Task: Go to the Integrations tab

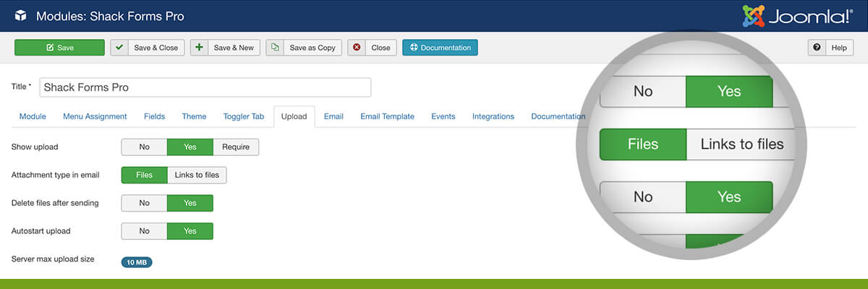Action: [493, 116]
